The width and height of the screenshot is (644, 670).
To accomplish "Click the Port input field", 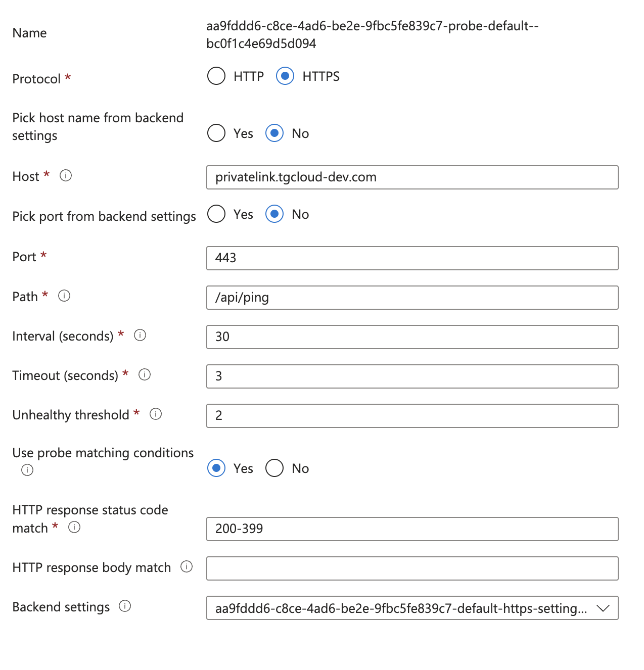I will [x=412, y=258].
